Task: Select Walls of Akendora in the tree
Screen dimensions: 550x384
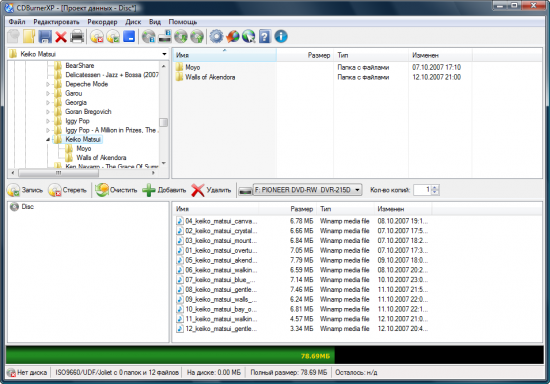Action: (x=101, y=158)
